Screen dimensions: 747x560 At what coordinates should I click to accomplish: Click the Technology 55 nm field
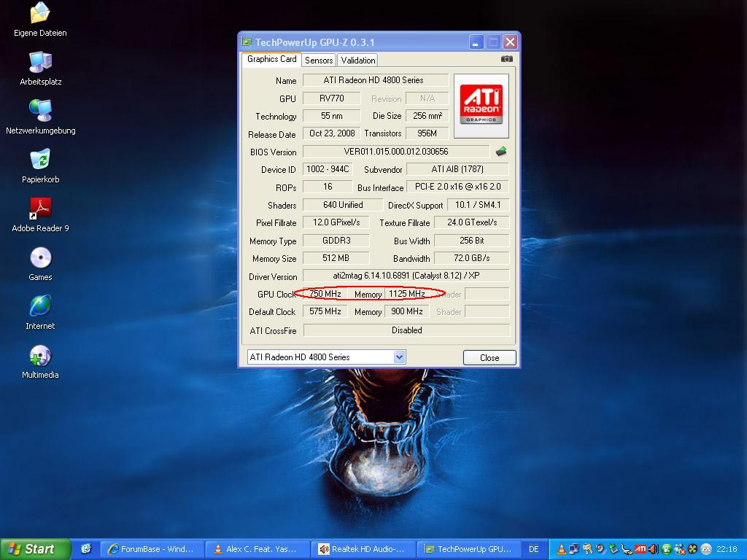pos(332,116)
